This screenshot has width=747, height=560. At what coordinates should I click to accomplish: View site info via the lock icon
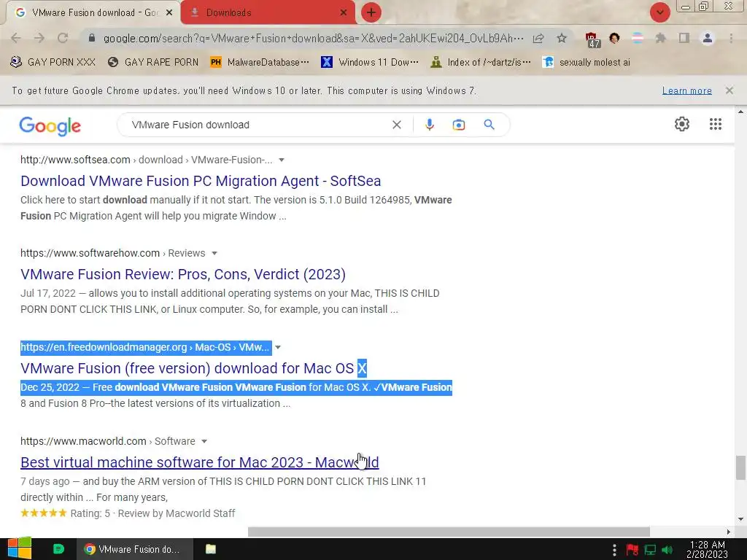click(92, 38)
